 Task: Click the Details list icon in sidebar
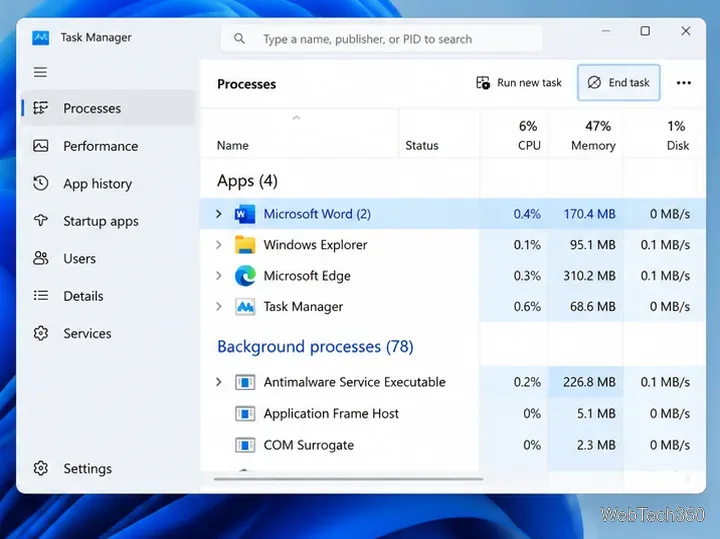40,296
